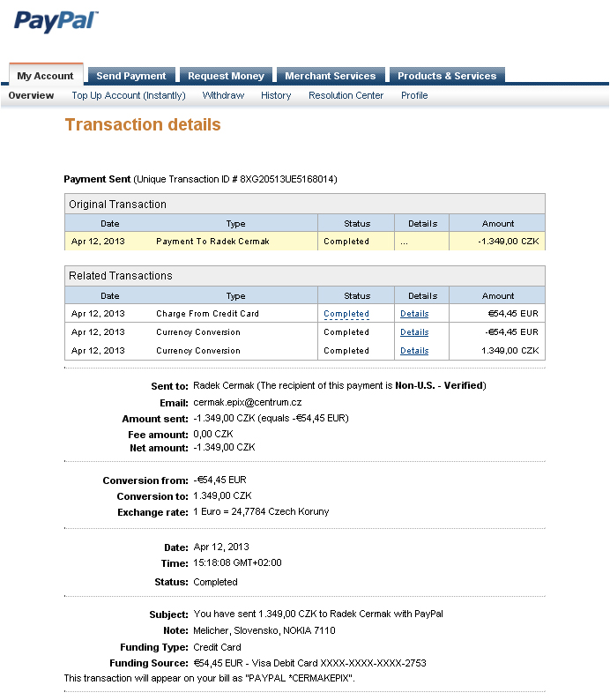This screenshot has height=700, width=610.
Task: Click the ellipsis in the Original Transaction details
Action: tap(404, 242)
